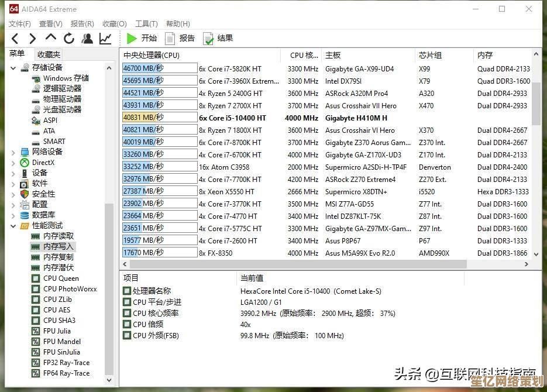This screenshot has width=547, height=392.
Task: Switch to the 收藏夹 tab
Action: click(49, 54)
